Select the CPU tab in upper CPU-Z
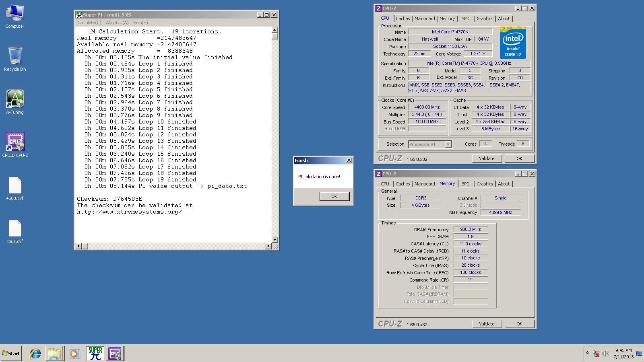Viewport: 644px width, 362px height. pyautogui.click(x=385, y=18)
